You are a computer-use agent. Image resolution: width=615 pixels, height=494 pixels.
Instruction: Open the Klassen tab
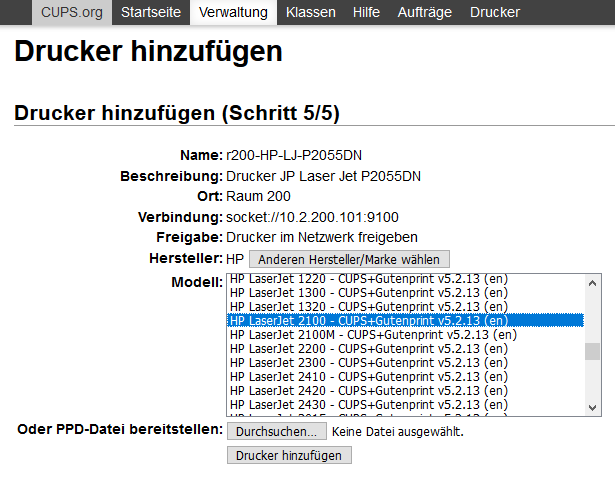[x=311, y=12]
